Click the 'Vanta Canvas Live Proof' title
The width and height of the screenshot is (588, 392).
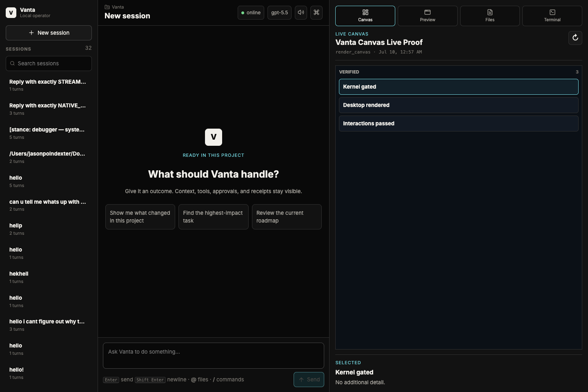click(379, 42)
